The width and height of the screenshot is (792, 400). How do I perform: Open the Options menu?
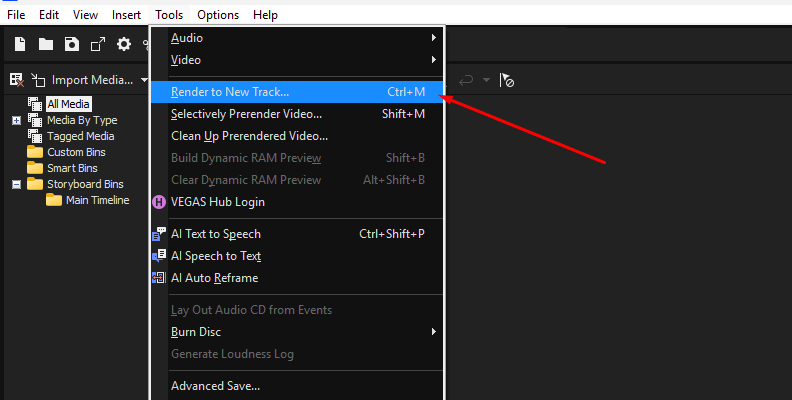(x=218, y=15)
